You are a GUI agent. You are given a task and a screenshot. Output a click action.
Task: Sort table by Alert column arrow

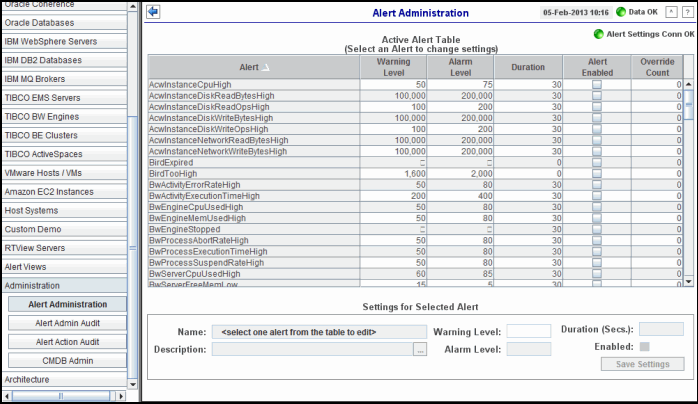coord(265,67)
